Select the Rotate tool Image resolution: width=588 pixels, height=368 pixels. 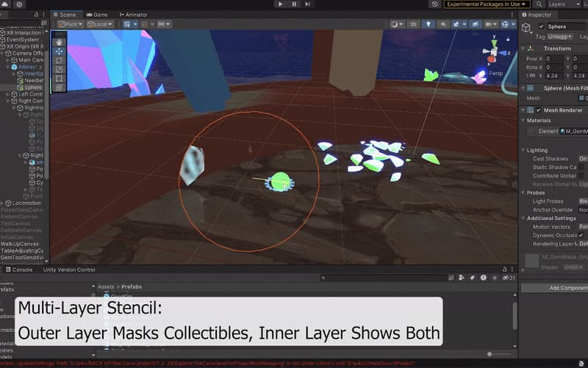pyautogui.click(x=59, y=60)
